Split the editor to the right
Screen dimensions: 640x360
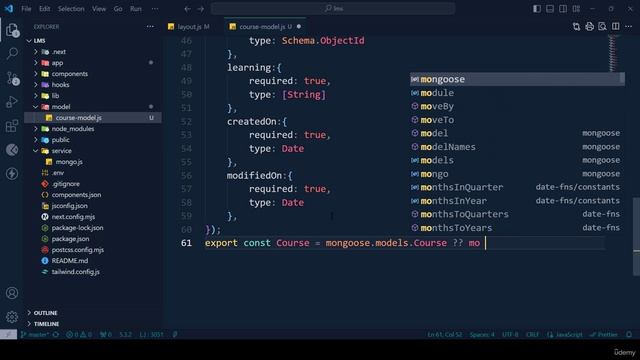coord(616,27)
